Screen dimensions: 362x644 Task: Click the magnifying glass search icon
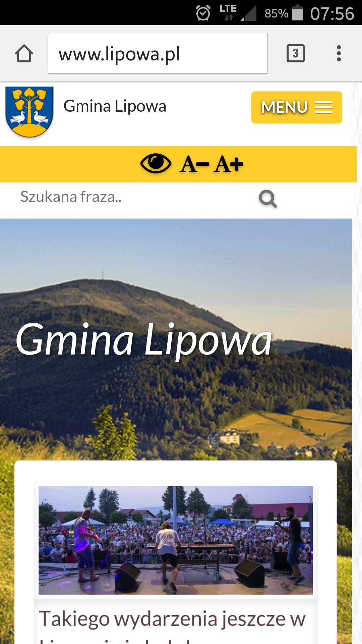[x=268, y=199]
